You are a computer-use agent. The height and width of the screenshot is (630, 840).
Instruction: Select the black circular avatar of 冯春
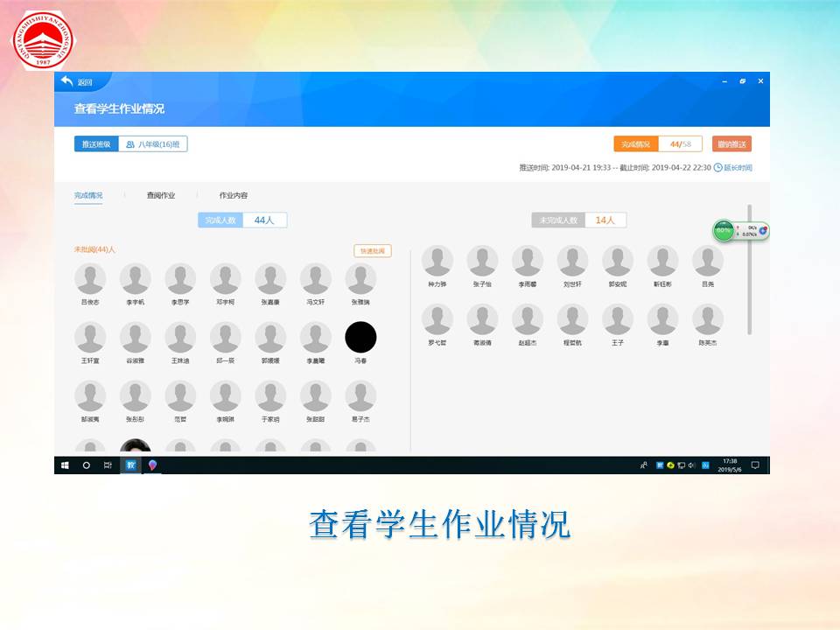click(x=360, y=337)
